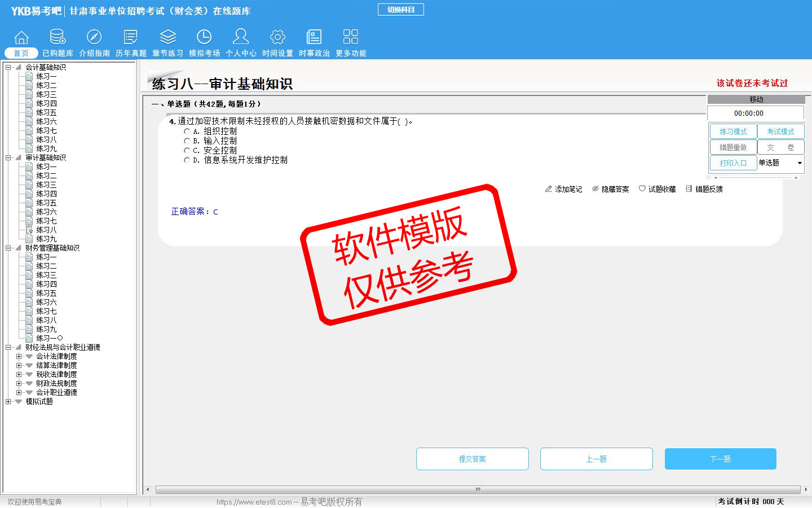Open 个人中心 user icon
The image size is (812, 508).
[241, 38]
